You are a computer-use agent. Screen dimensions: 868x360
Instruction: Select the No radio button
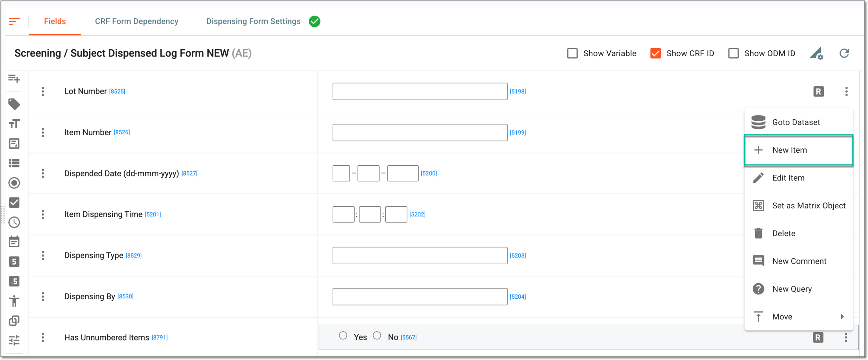(x=377, y=336)
